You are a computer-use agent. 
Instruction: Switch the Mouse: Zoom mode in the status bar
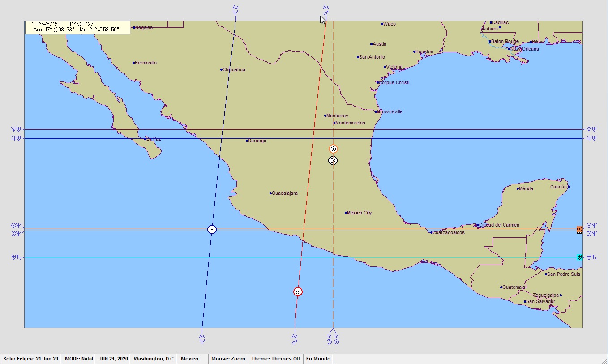(x=228, y=359)
